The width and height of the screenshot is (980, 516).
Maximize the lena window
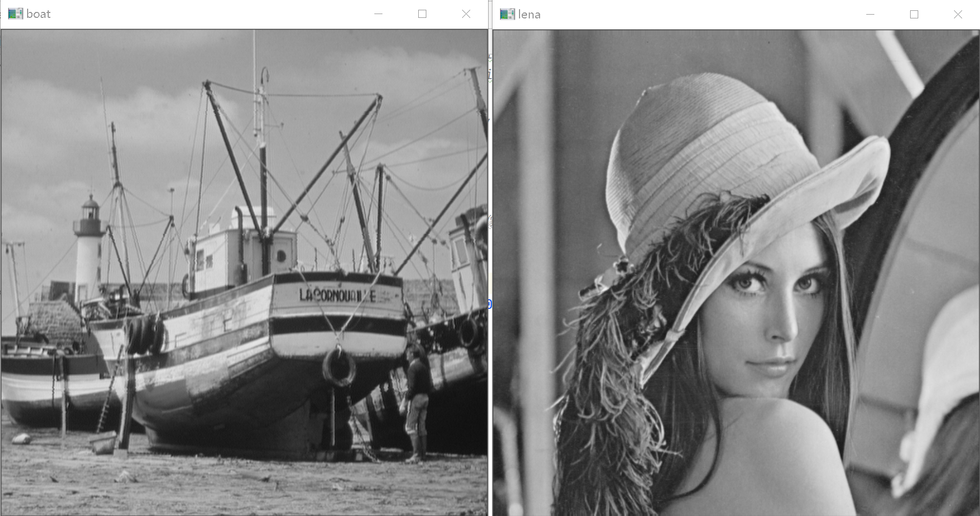coord(914,15)
